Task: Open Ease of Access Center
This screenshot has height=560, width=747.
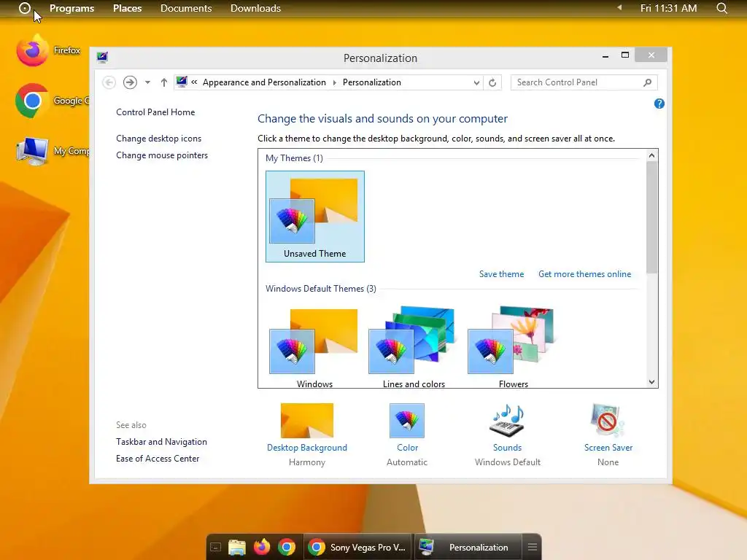Action: point(158,459)
